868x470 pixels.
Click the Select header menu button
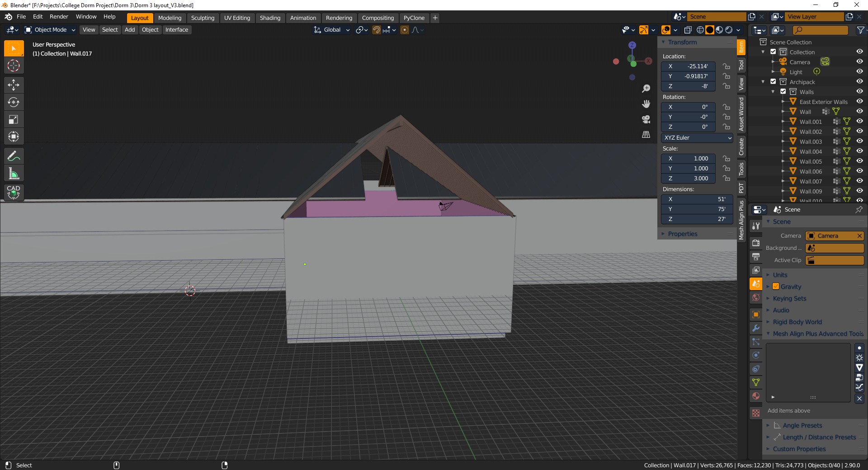[110, 30]
